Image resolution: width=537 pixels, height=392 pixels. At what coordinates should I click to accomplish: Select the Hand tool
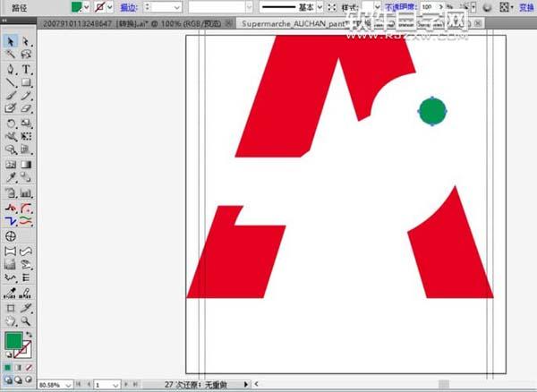(10, 321)
